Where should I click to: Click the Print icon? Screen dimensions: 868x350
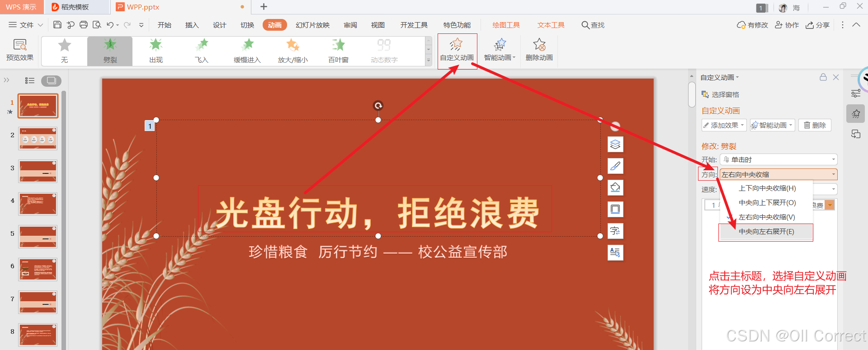[84, 25]
